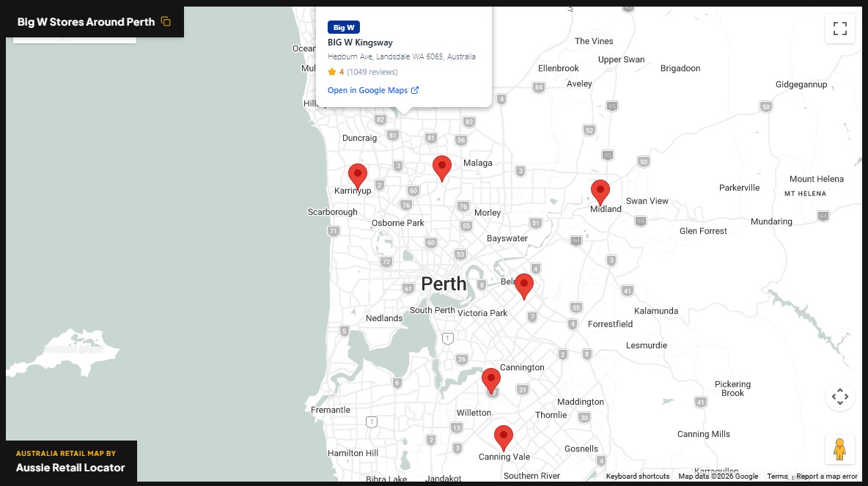Click the Perth city label
Screen dimensions: 868x486
click(x=444, y=284)
